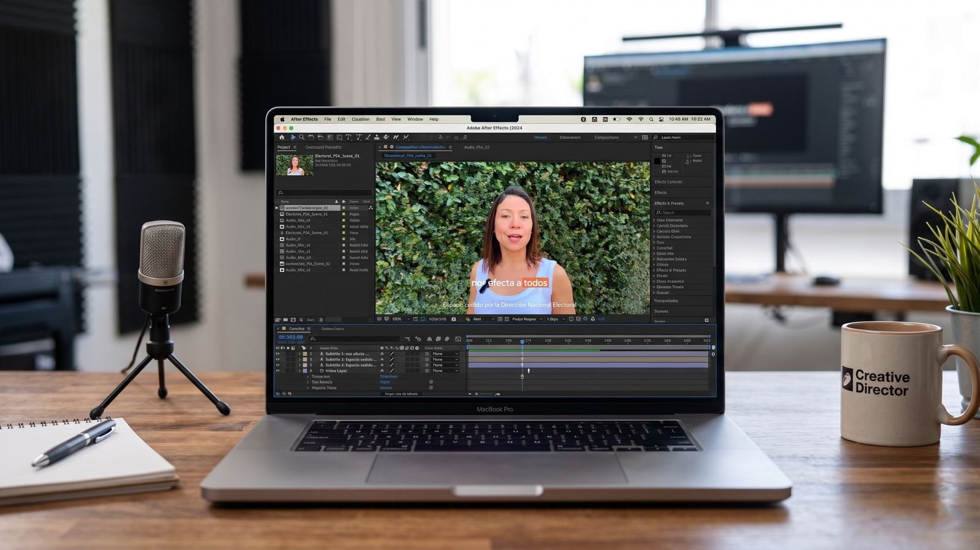Click the new composition icon in Project panel

293,320
